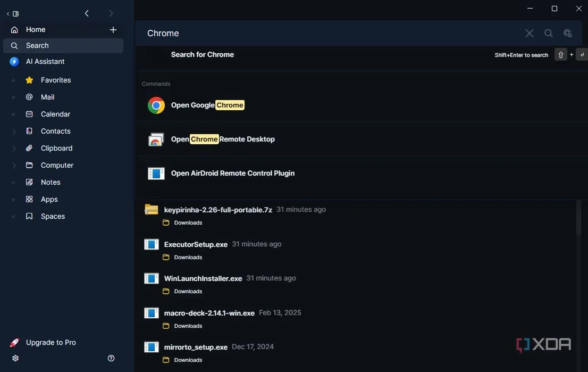The height and width of the screenshot is (372, 588).
Task: Open mirrorto_setup.exe result
Action: coord(196,347)
